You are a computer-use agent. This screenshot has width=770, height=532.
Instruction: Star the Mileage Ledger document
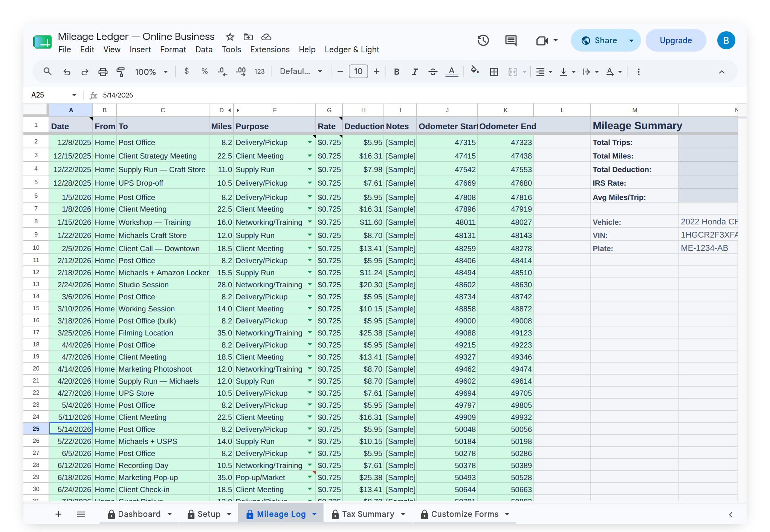(230, 37)
